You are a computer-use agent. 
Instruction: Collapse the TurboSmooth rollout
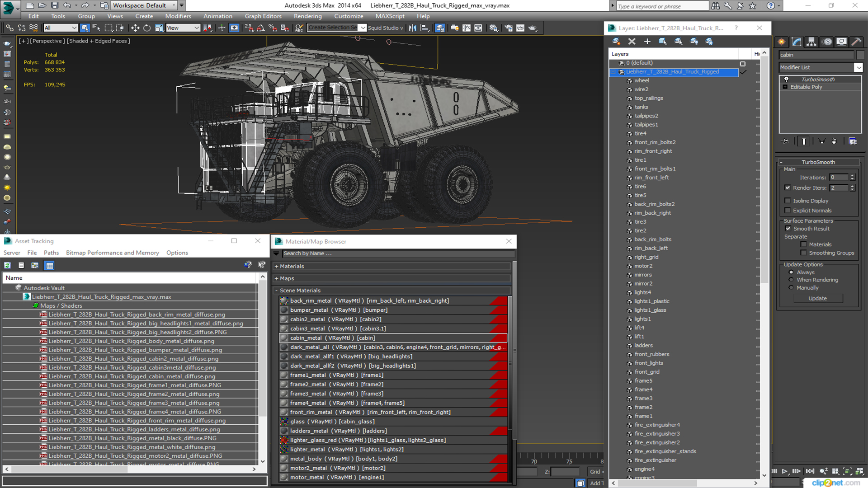(x=781, y=162)
